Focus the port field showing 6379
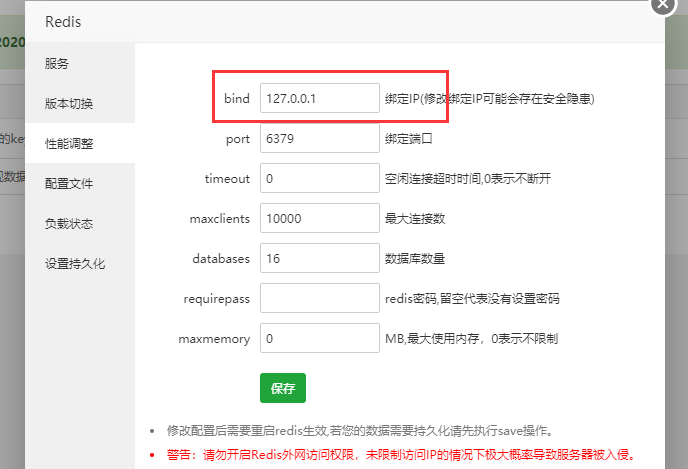Screen dimensions: 688x469 320,138
